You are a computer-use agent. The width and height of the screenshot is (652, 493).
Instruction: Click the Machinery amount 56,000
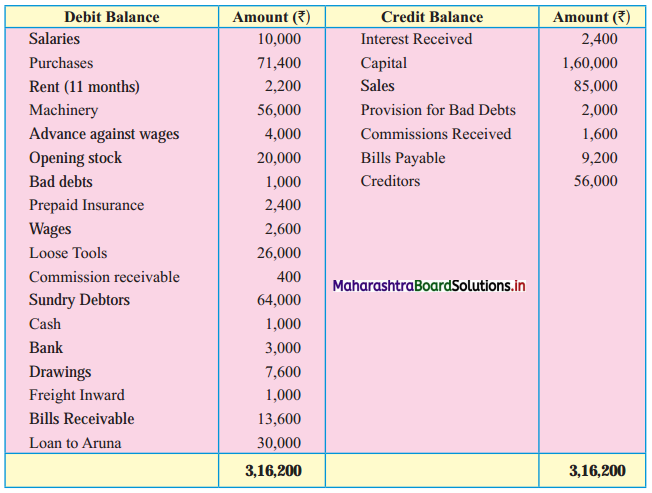(x=279, y=110)
